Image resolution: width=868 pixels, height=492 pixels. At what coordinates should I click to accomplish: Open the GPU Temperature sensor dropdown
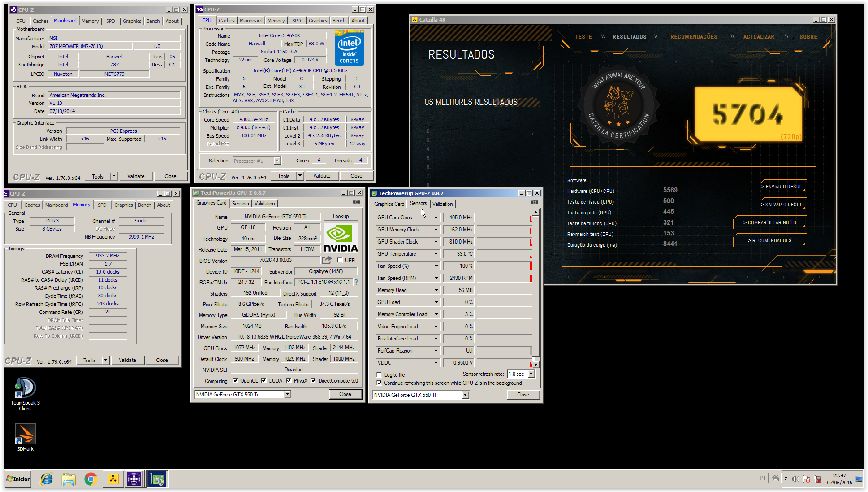[436, 254]
